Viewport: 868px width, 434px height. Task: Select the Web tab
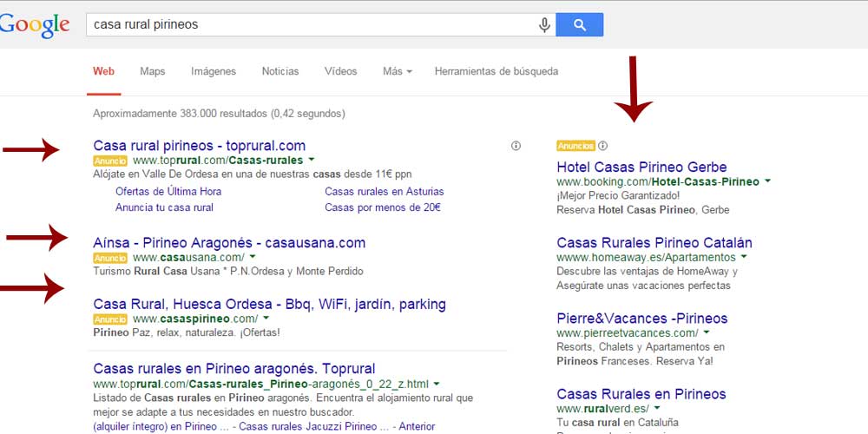103,71
